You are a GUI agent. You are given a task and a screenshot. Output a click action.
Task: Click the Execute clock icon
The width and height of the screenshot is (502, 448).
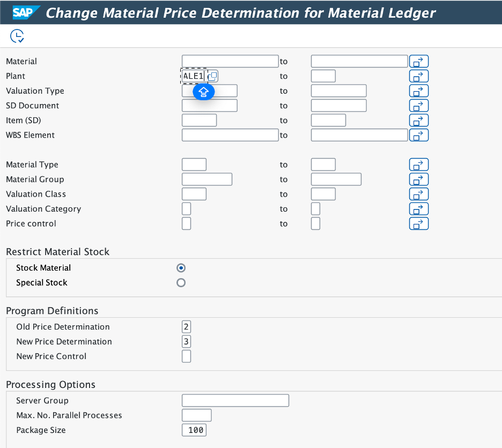(17, 36)
